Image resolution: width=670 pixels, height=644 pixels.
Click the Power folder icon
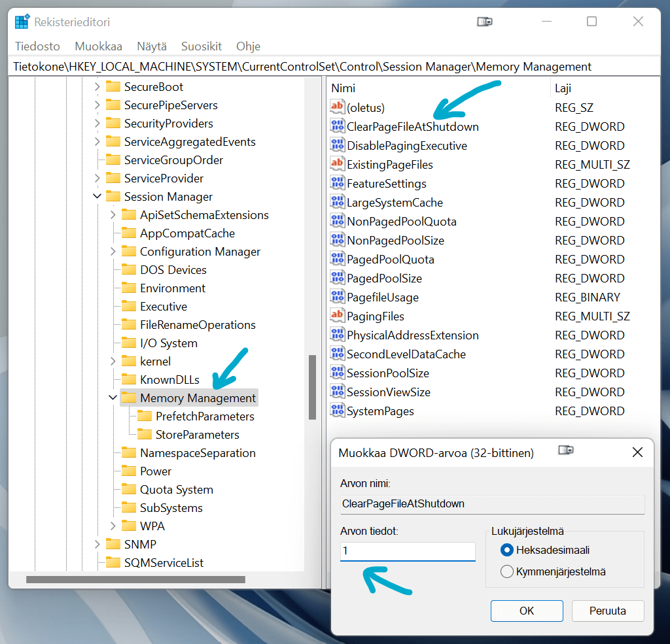coord(129,471)
